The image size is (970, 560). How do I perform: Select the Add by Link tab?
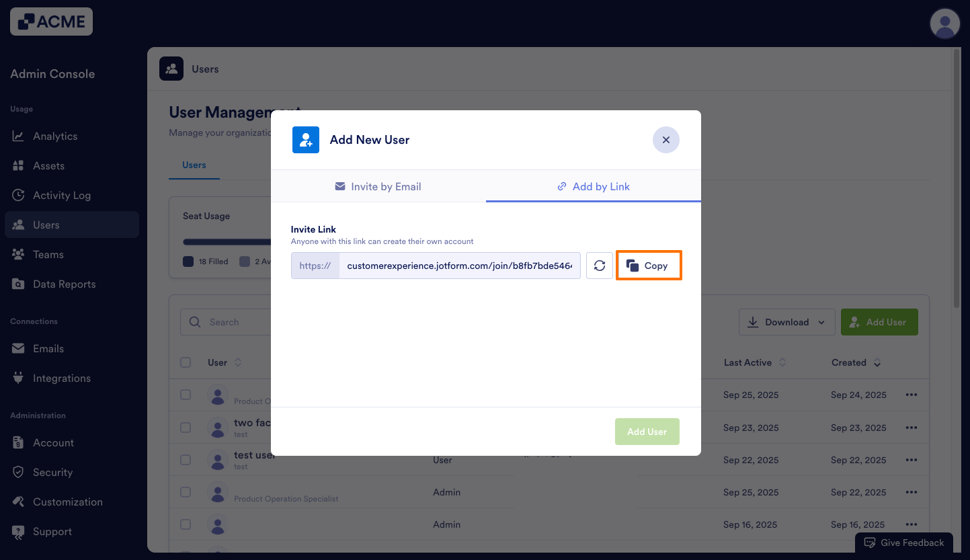[x=594, y=186]
